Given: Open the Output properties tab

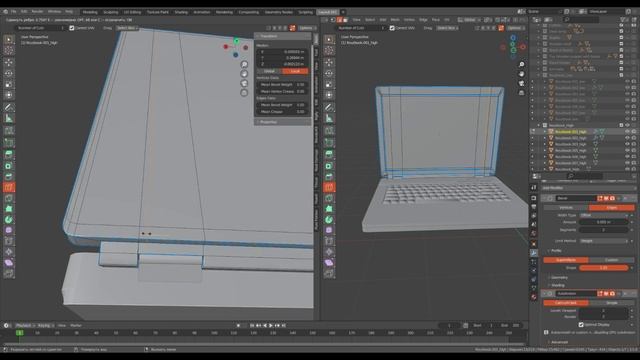Looking at the screenshot, I should coord(533,207).
